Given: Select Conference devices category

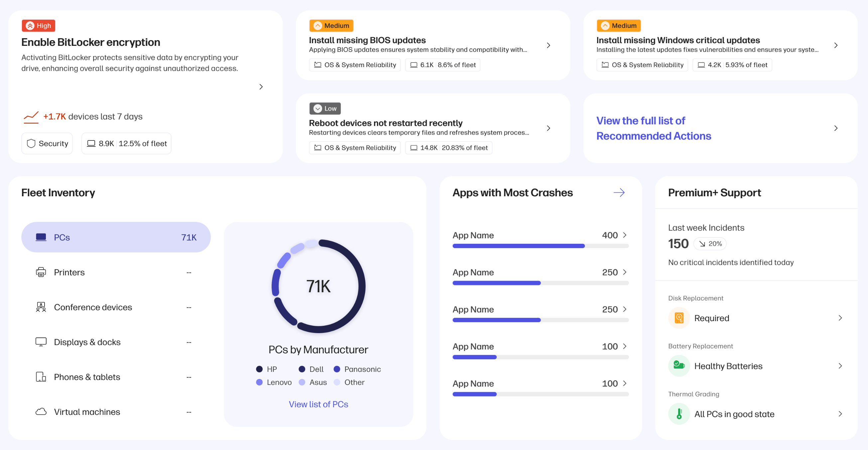Looking at the screenshot, I should [x=116, y=307].
